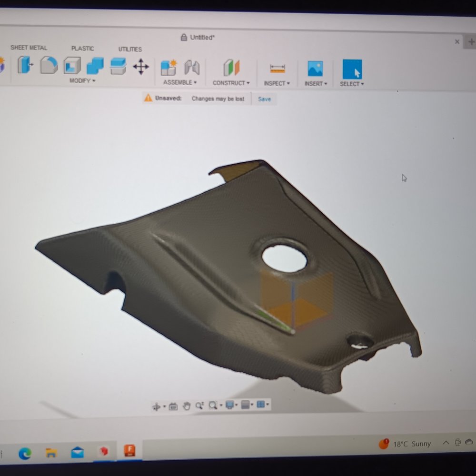Click the Measure ruler icon
The width and height of the screenshot is (476, 476).
278,69
